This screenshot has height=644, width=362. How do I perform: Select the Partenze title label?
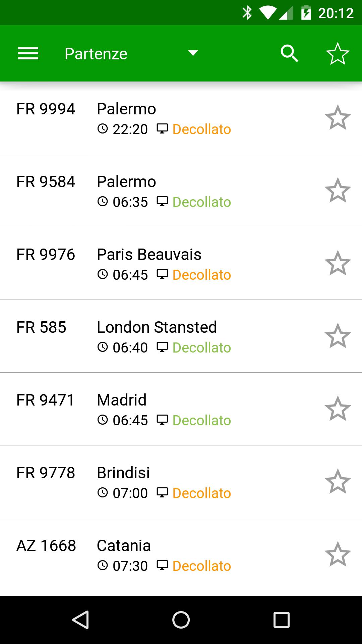96,54
